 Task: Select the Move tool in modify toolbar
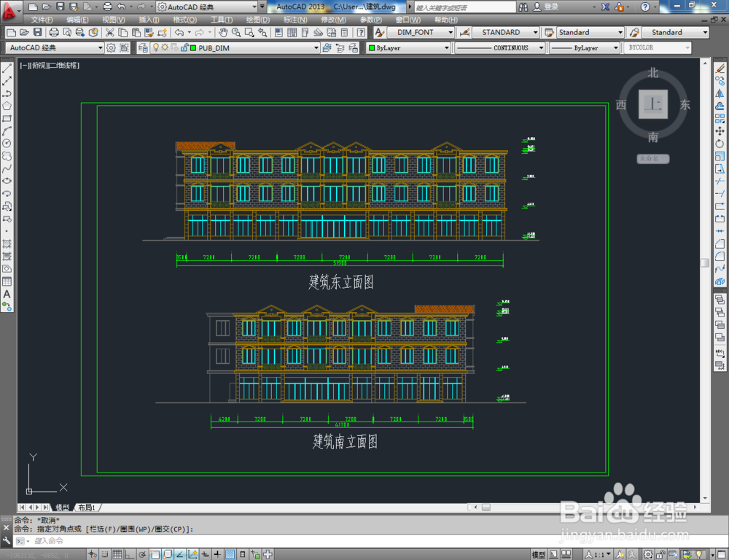pyautogui.click(x=720, y=131)
